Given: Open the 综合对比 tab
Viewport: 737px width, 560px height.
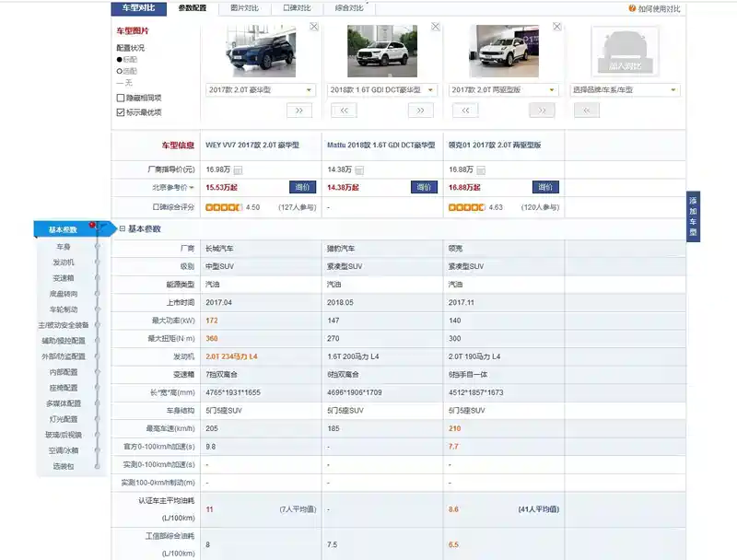Looking at the screenshot, I should pyautogui.click(x=349, y=8).
